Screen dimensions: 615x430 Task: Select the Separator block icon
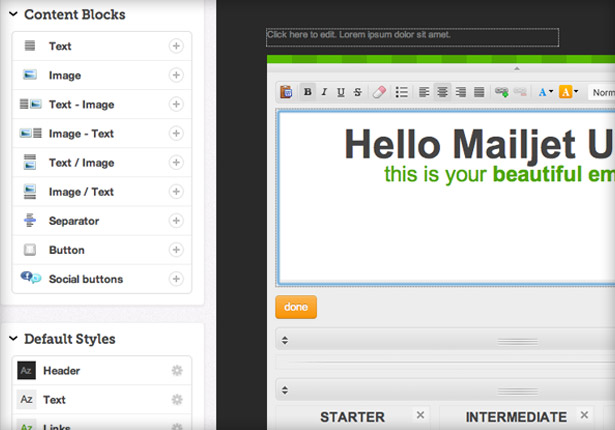coord(30,220)
